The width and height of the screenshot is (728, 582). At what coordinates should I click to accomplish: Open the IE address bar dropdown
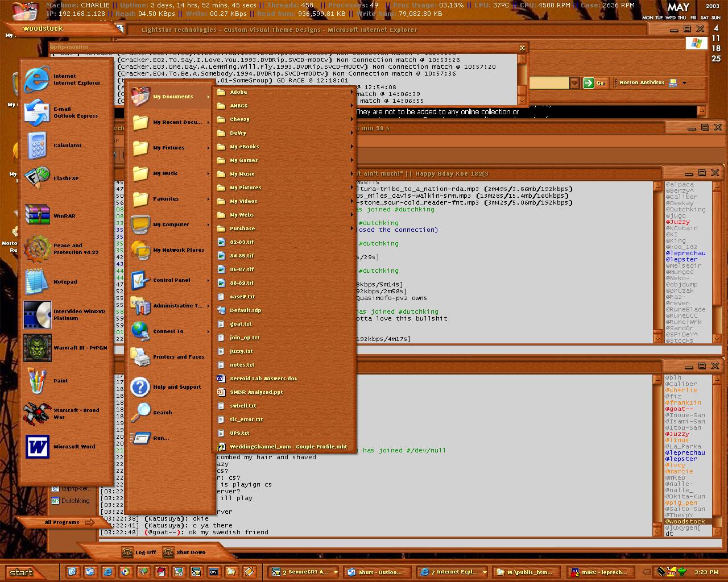coord(574,83)
